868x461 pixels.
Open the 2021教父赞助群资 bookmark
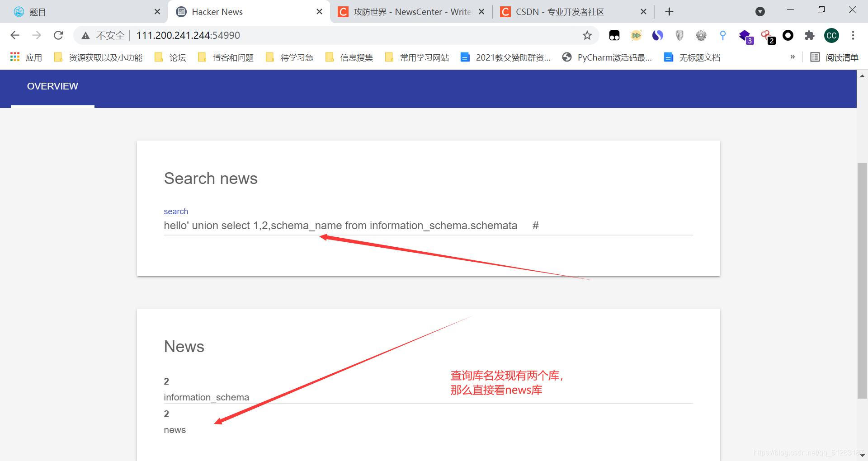505,57
